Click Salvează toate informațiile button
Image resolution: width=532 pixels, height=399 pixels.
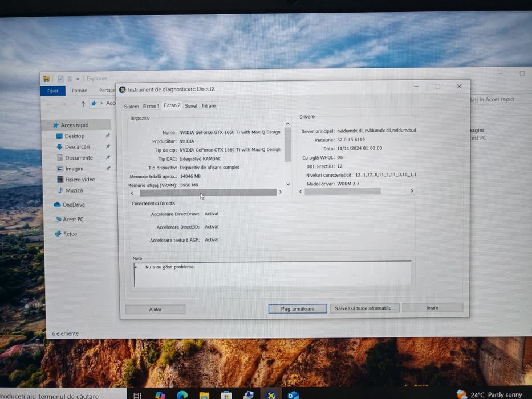364,308
